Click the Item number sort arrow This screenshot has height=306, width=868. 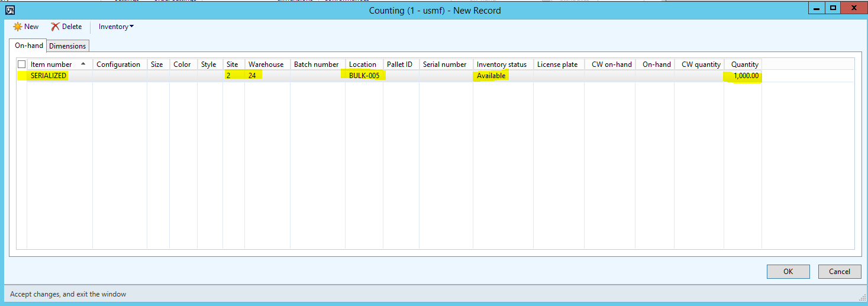(x=83, y=64)
